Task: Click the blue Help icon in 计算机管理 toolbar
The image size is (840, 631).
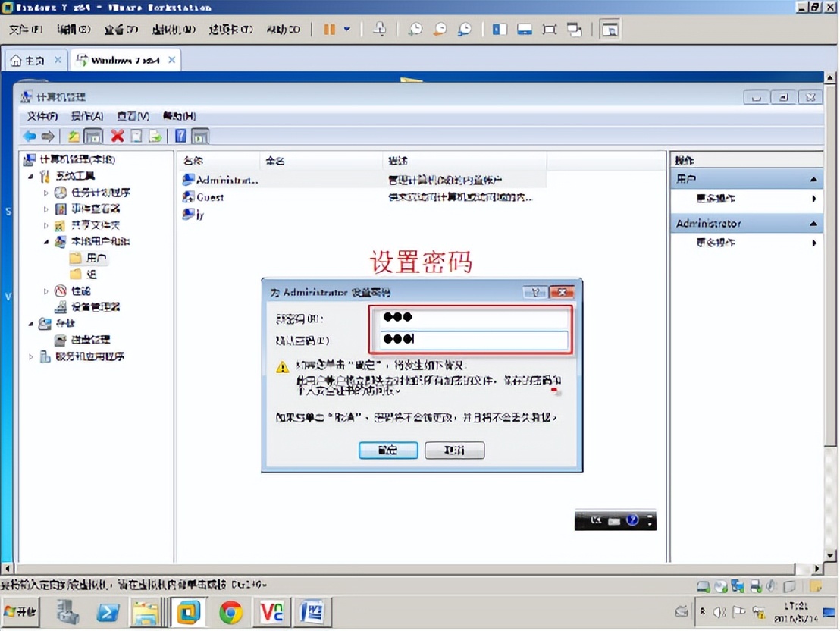Action: coord(181,137)
